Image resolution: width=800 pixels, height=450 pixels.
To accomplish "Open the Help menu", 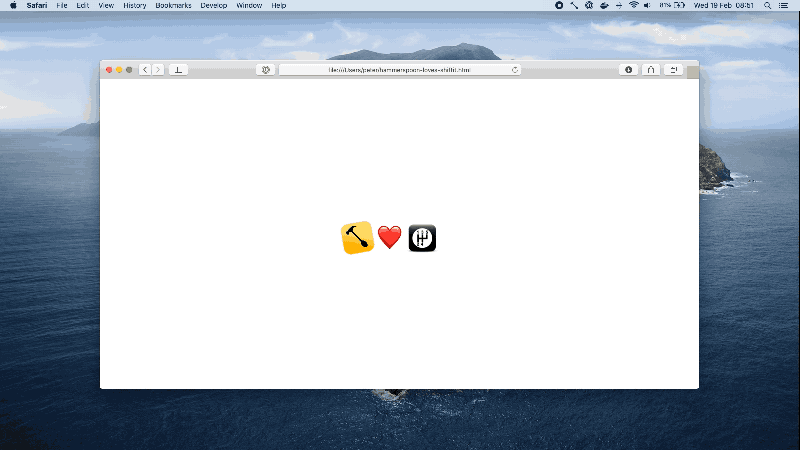I will pyautogui.click(x=279, y=6).
